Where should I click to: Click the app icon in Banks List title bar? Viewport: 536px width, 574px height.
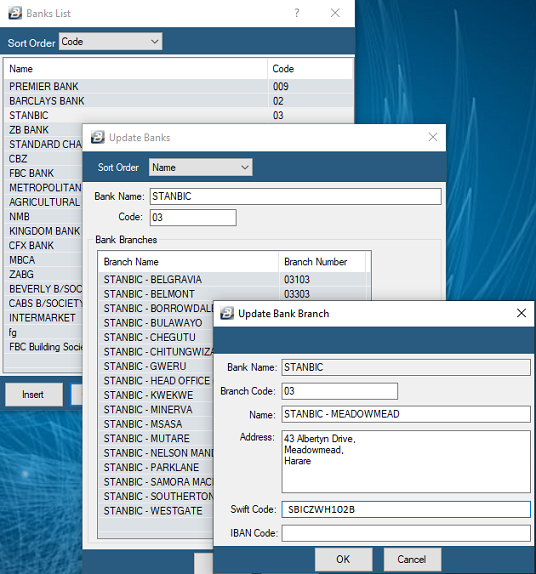pyautogui.click(x=15, y=13)
